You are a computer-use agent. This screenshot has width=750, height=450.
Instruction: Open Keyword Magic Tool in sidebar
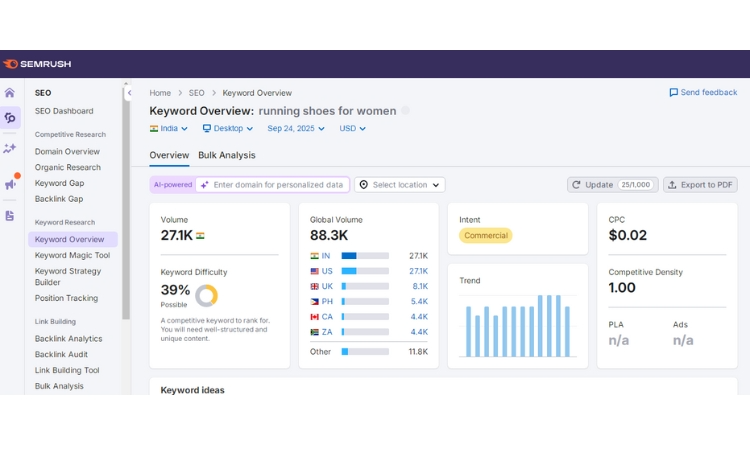pyautogui.click(x=72, y=255)
